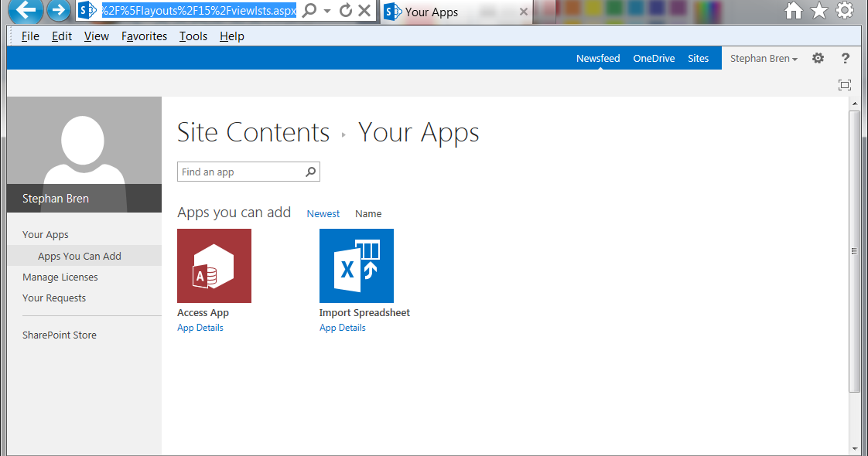
Task: Stop loading with the address bar X icon
Action: tap(364, 10)
